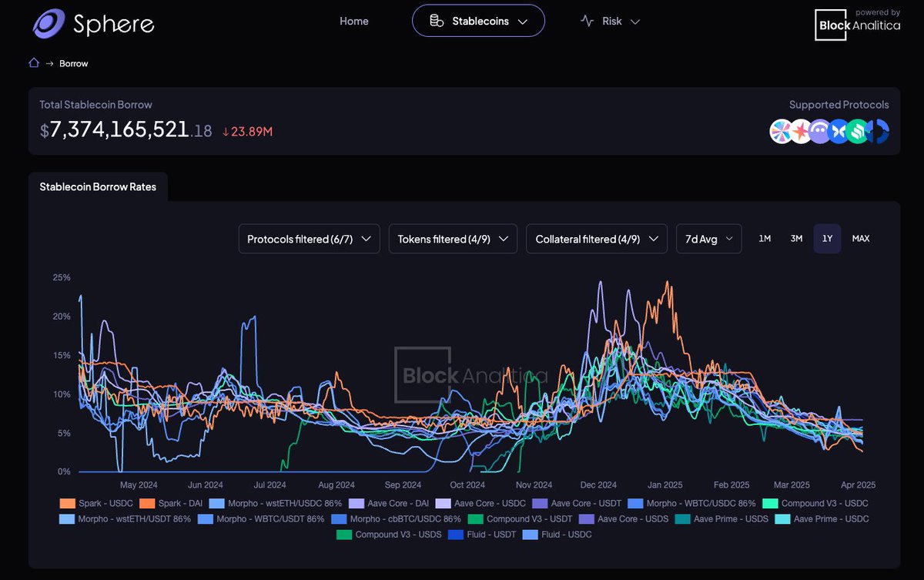
Task: Click the Morpho butterfly protocol icon
Action: [839, 131]
